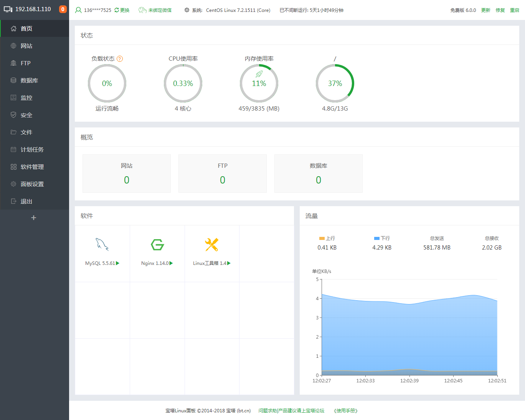Click the 免费版 6.0.0 version text
The image size is (525, 420).
pyautogui.click(x=463, y=10)
